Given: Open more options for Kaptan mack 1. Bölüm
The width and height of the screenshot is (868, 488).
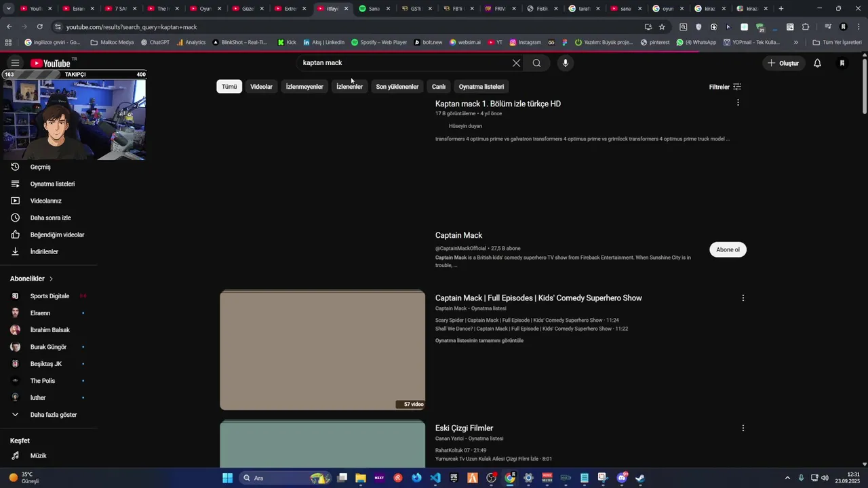Looking at the screenshot, I should click(738, 102).
